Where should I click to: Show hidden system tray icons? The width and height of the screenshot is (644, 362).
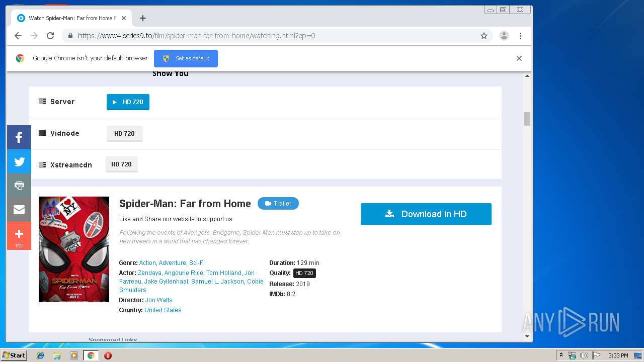pos(561,355)
